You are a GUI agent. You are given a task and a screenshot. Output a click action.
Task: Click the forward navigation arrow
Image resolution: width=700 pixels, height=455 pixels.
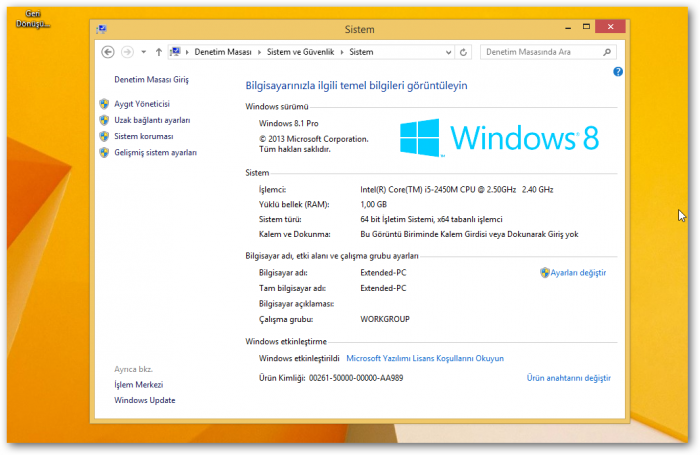pos(127,52)
